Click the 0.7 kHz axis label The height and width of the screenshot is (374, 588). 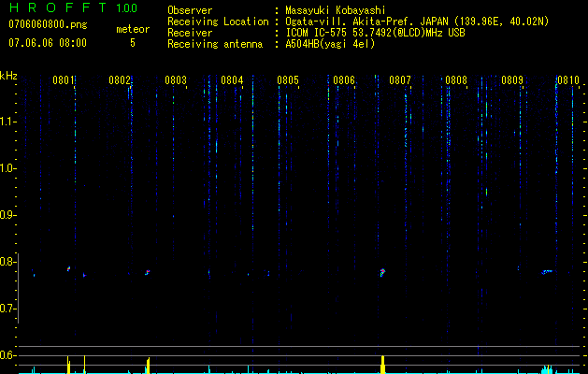click(7, 309)
